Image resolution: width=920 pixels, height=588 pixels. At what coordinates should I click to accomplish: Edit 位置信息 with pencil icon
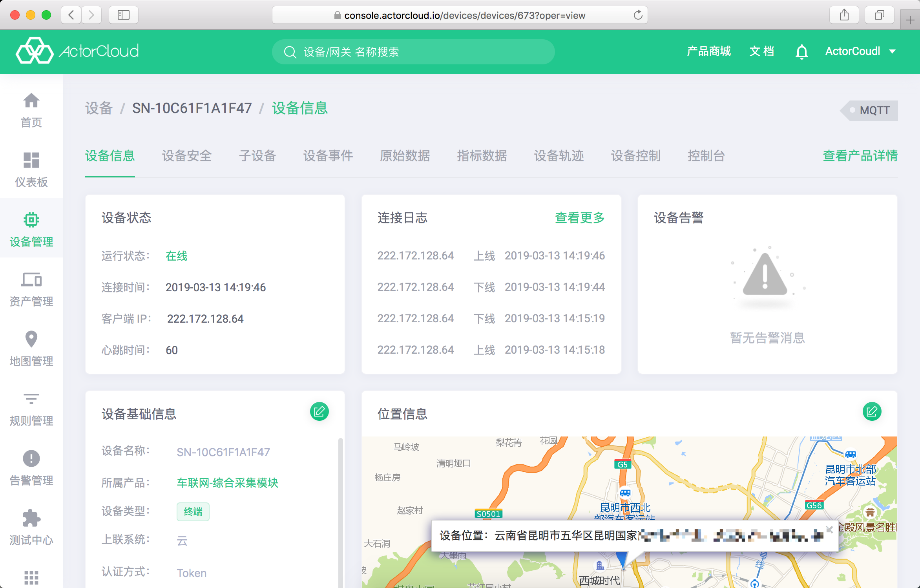(x=872, y=411)
